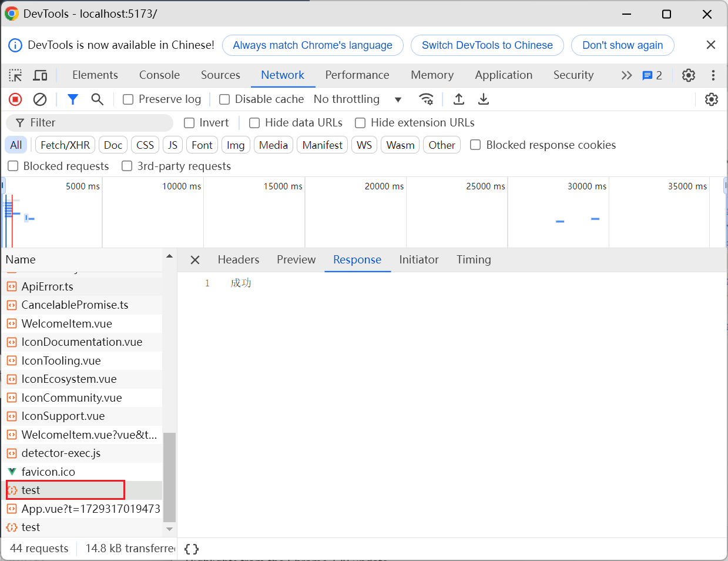The image size is (728, 561).
Task: Check Hide data URLs
Action: [x=254, y=123]
